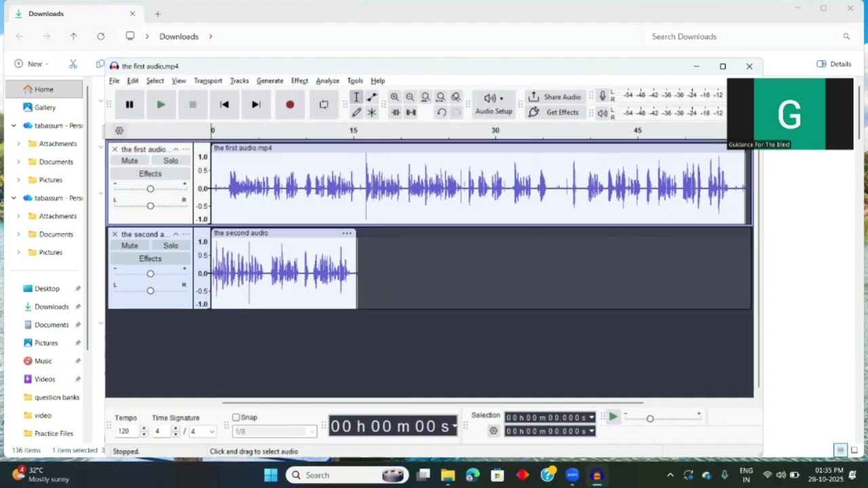The width and height of the screenshot is (868, 488).
Task: Select the Selection (I-beam) tool
Action: click(356, 97)
